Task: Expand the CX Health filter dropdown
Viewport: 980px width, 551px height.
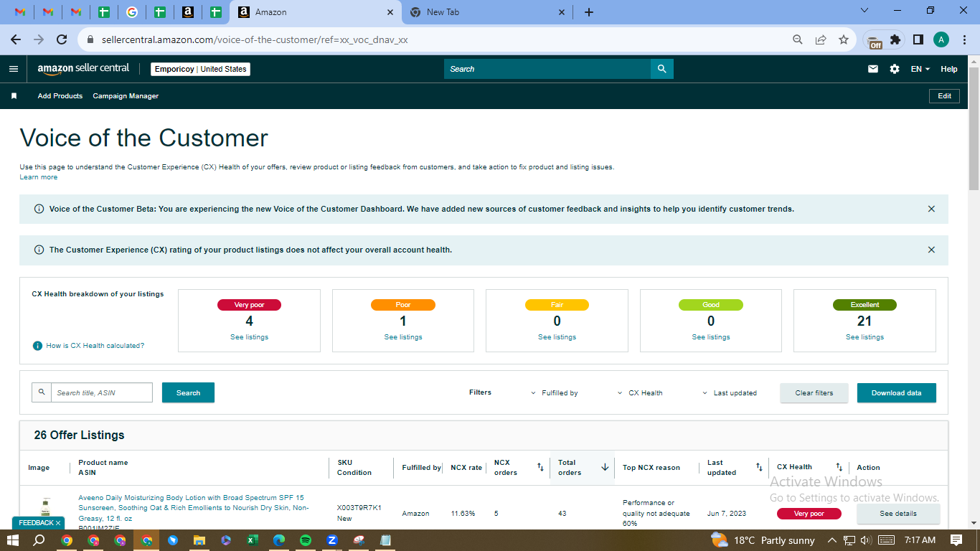Action: 640,393
